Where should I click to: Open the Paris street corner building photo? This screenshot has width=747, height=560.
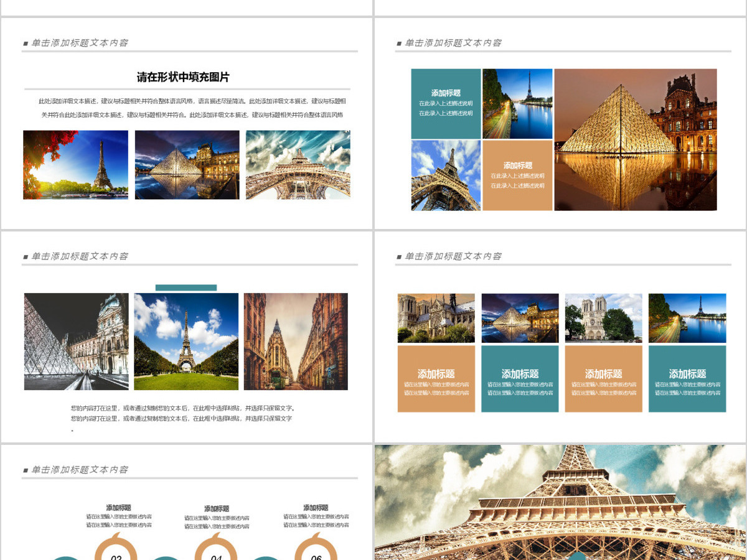tap(296, 342)
